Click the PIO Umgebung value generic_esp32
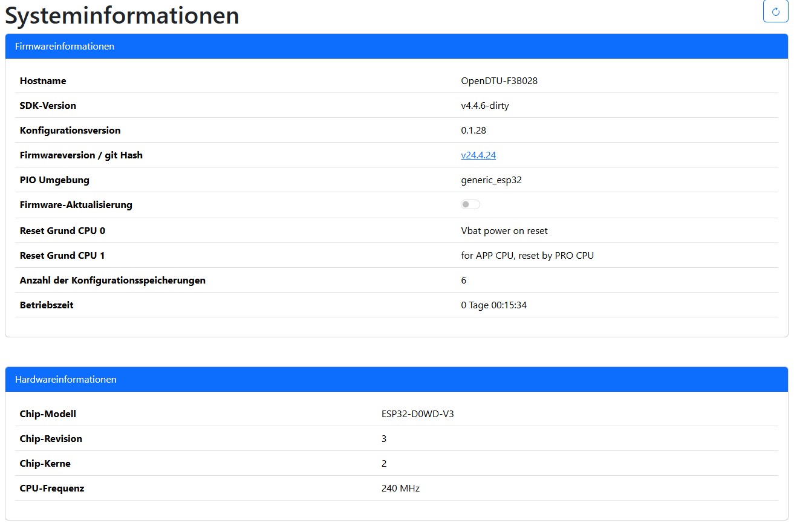This screenshot has width=794, height=532. point(491,180)
